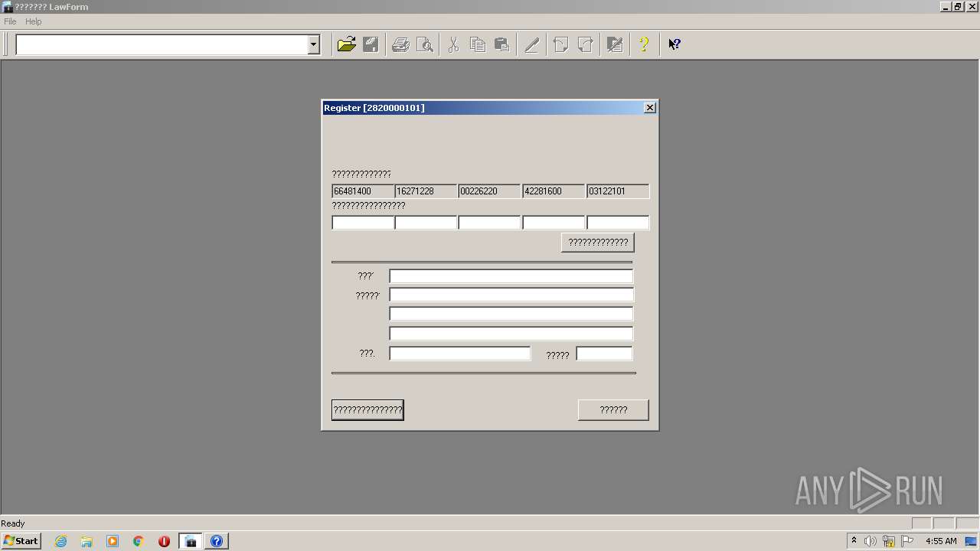The height and width of the screenshot is (551, 980).
Task: Open Windows Media Player from taskbar
Action: click(113, 541)
